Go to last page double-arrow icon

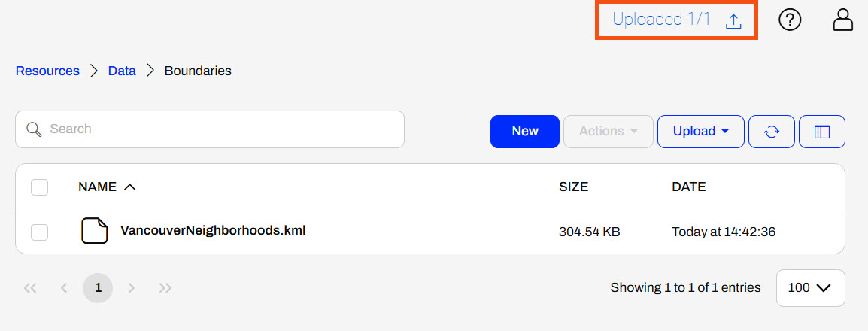tap(165, 288)
